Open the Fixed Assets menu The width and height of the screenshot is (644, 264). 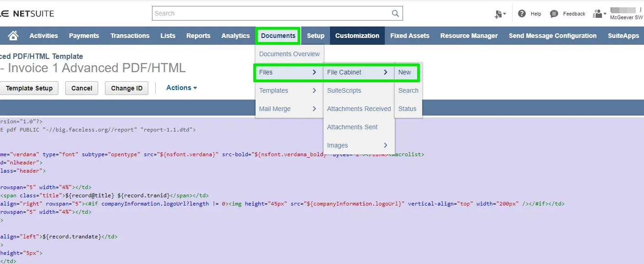tap(410, 36)
